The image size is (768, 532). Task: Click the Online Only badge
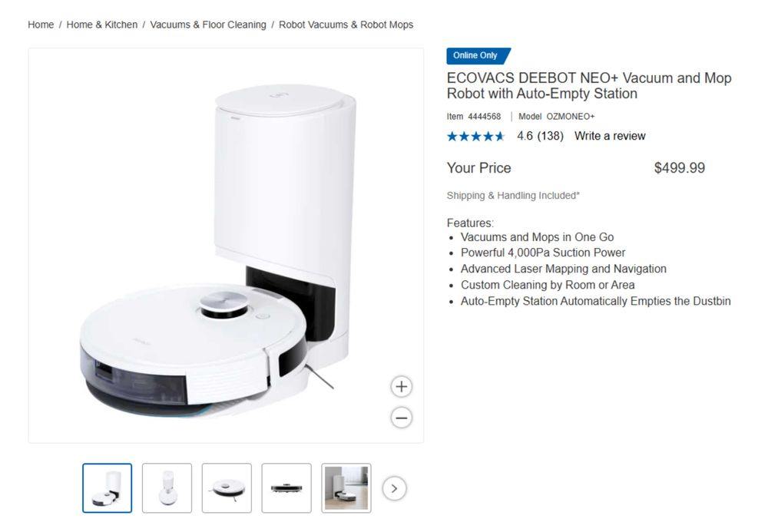pos(478,56)
